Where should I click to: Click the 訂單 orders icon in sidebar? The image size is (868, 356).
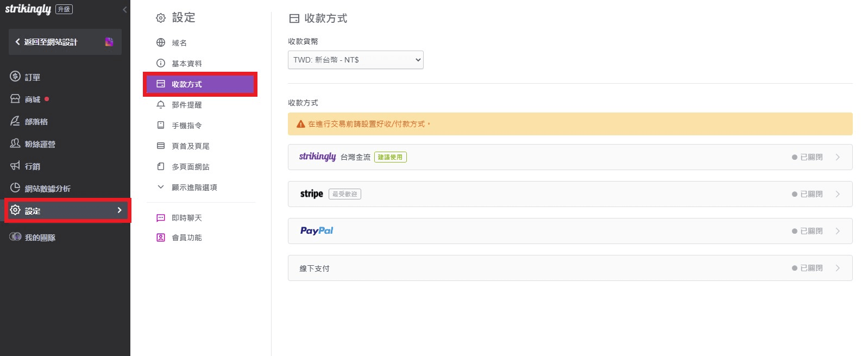(15, 77)
